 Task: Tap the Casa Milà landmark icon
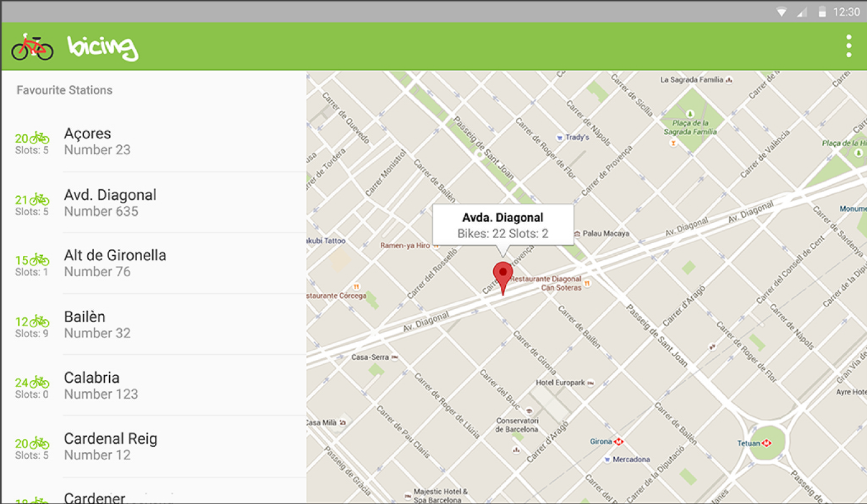point(343,422)
